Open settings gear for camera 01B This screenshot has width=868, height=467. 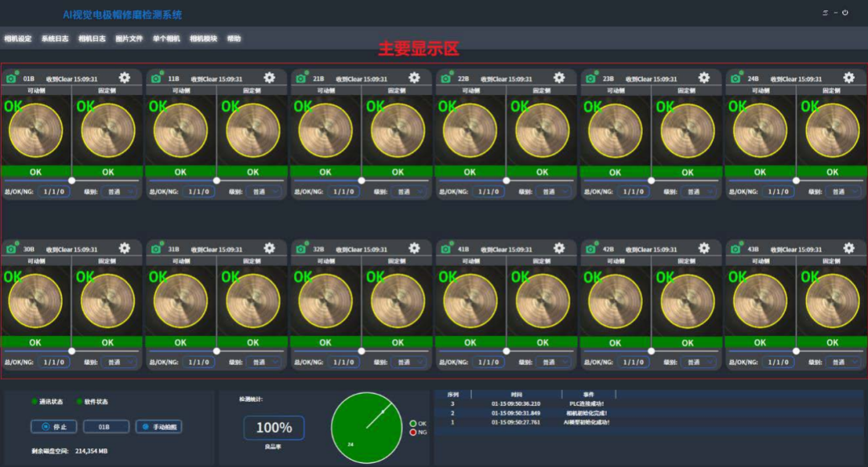click(125, 78)
